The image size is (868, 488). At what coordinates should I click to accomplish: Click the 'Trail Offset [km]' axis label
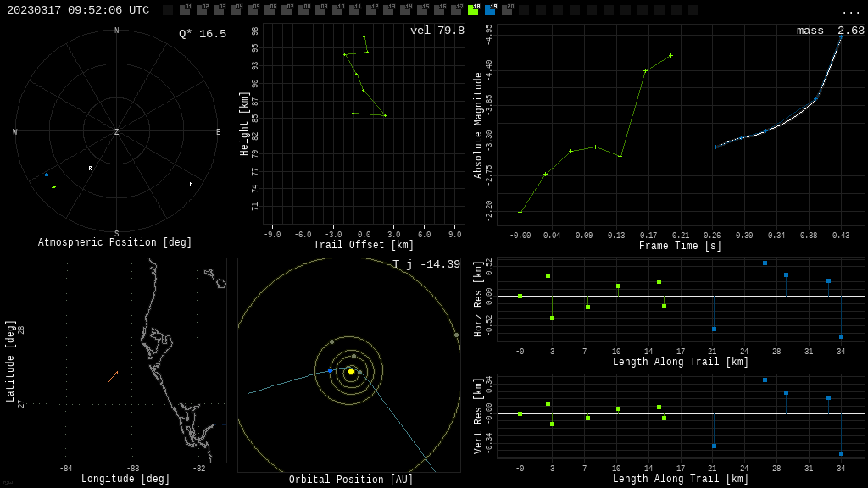coord(364,245)
